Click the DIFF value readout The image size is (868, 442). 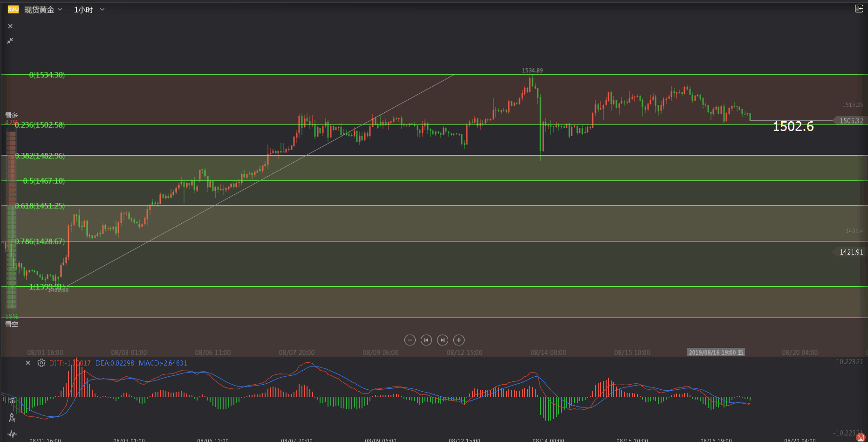coord(70,363)
